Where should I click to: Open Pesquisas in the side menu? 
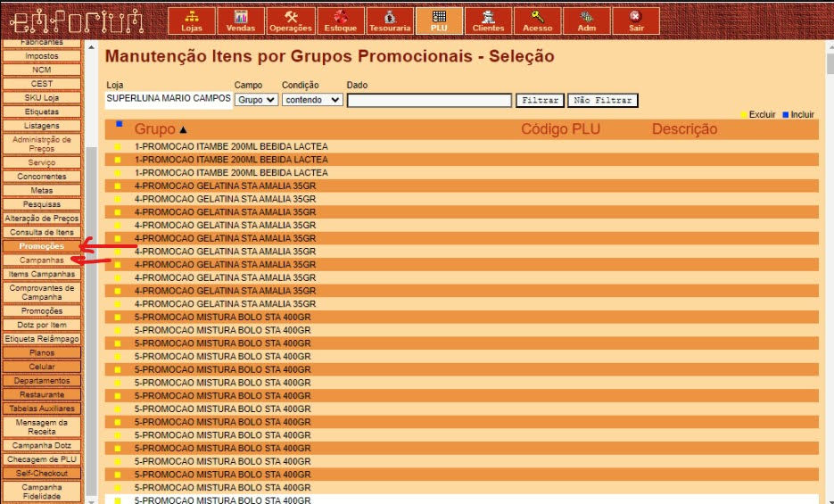(x=42, y=204)
